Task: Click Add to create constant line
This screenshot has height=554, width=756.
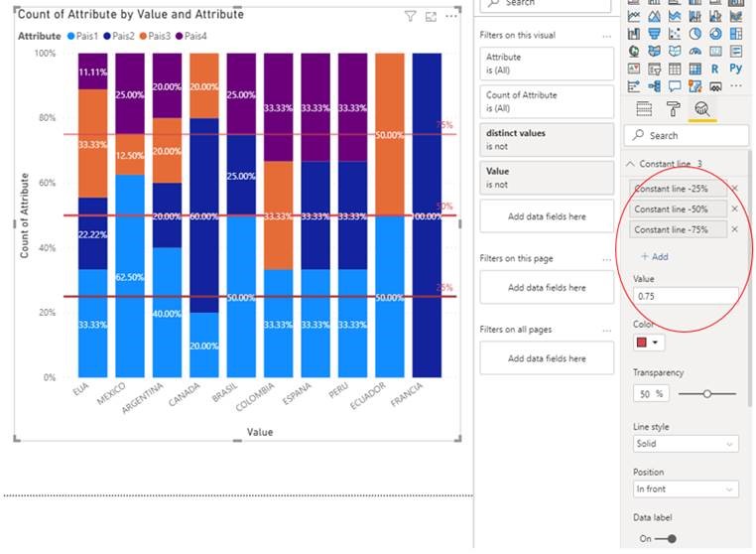Action: pos(654,257)
